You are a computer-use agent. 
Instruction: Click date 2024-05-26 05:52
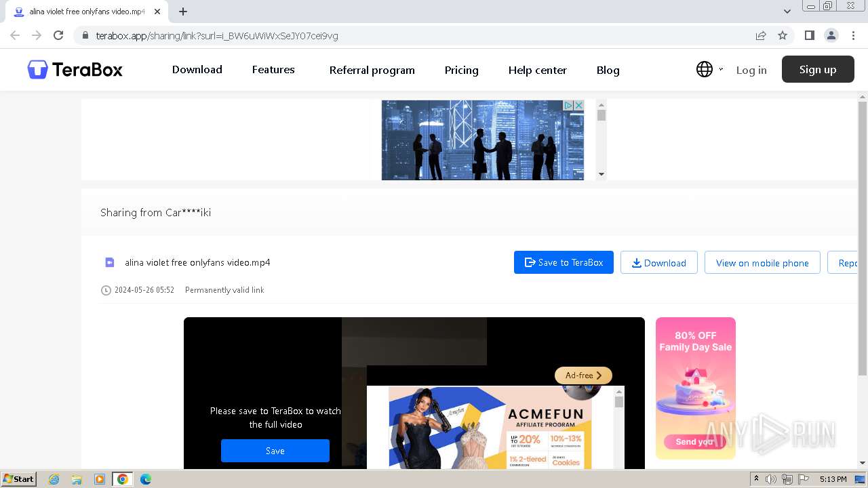click(x=144, y=290)
